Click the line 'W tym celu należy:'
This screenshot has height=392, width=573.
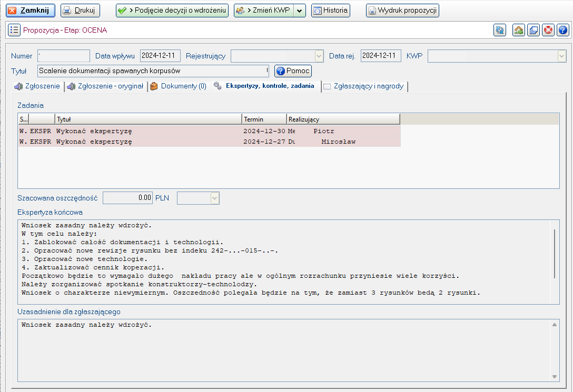click(x=59, y=234)
